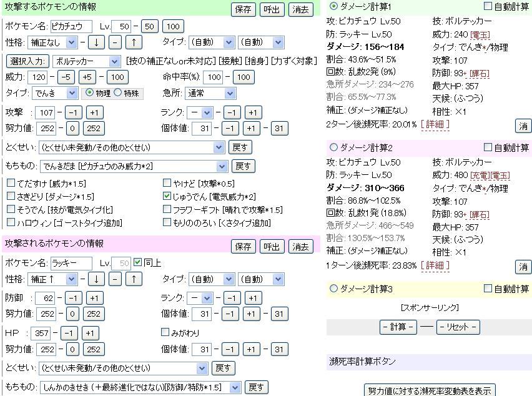Toggle みがわり checkbox

pyautogui.click(x=165, y=332)
